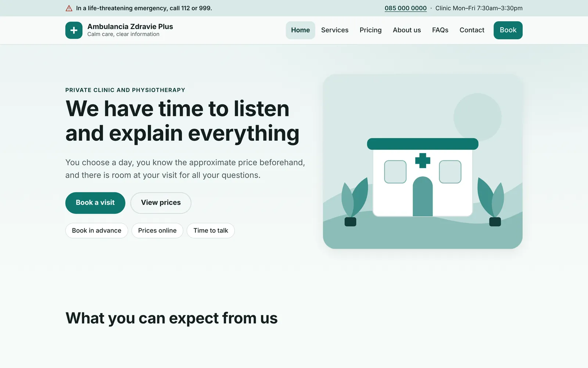Click the emergency 'call 112 or 999' notice
This screenshot has height=368, width=588.
coord(144,8)
